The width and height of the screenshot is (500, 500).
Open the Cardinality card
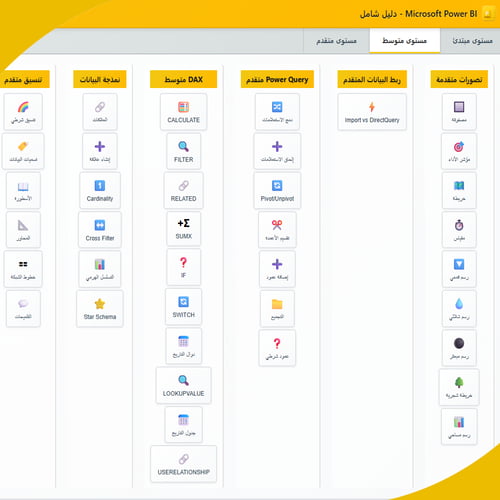(100, 190)
